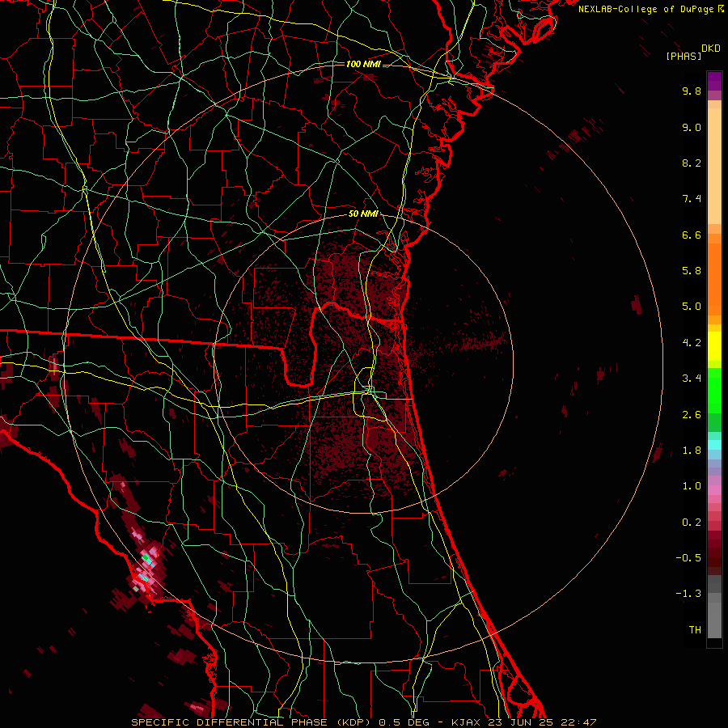Click the '23 JUN 25' date stamp
The width and height of the screenshot is (728, 728).
[520, 722]
